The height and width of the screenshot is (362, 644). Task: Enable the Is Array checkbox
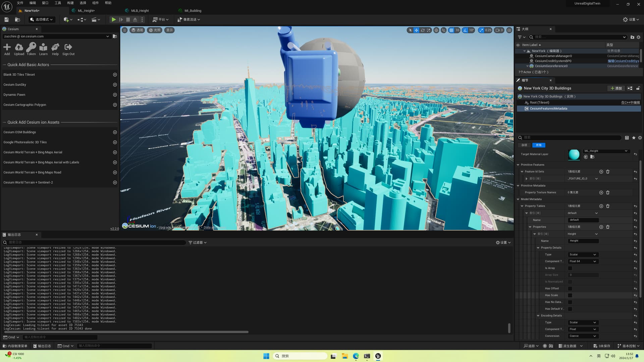570,268
